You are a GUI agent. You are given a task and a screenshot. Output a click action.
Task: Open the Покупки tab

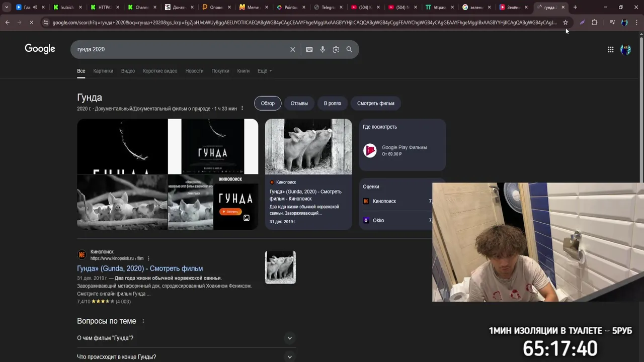[220, 71]
